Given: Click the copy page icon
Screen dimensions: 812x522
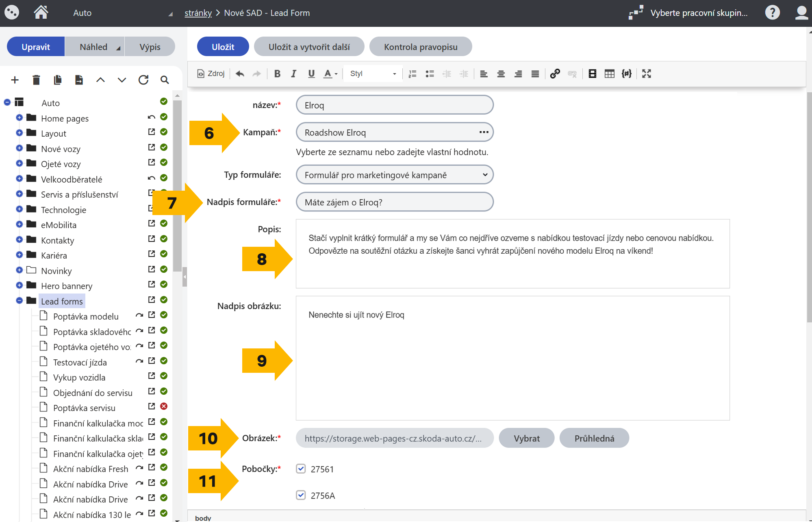Looking at the screenshot, I should (x=57, y=80).
